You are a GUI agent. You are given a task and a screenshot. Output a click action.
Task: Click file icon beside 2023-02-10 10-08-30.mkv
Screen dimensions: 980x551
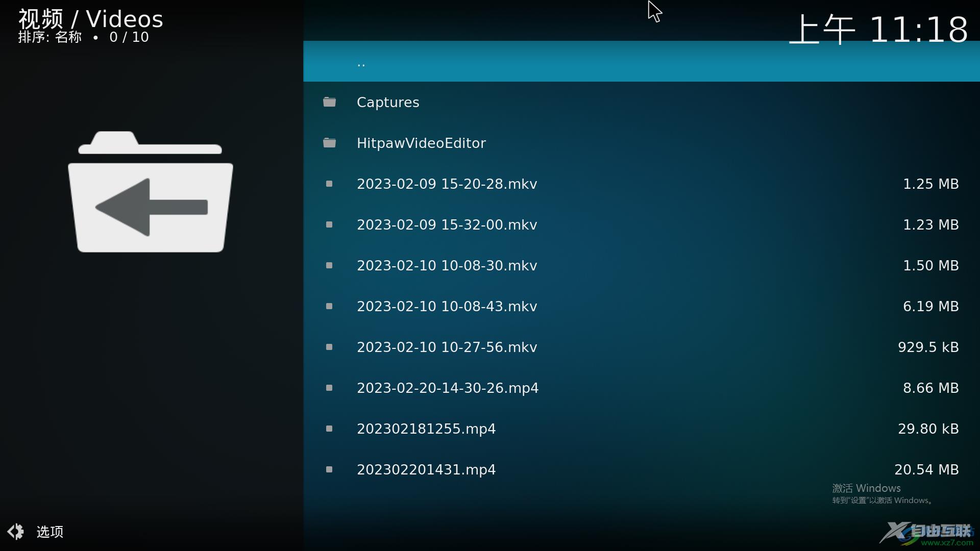(329, 265)
